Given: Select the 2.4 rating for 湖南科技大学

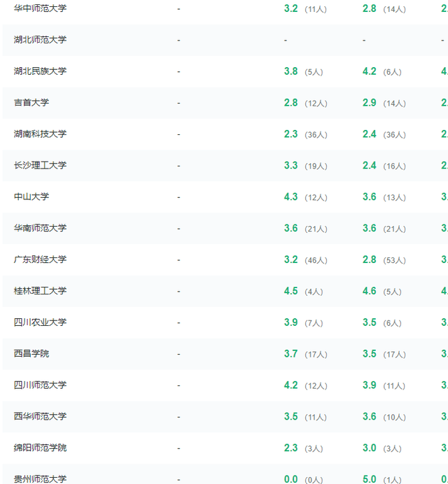Looking at the screenshot, I should click(x=369, y=134).
